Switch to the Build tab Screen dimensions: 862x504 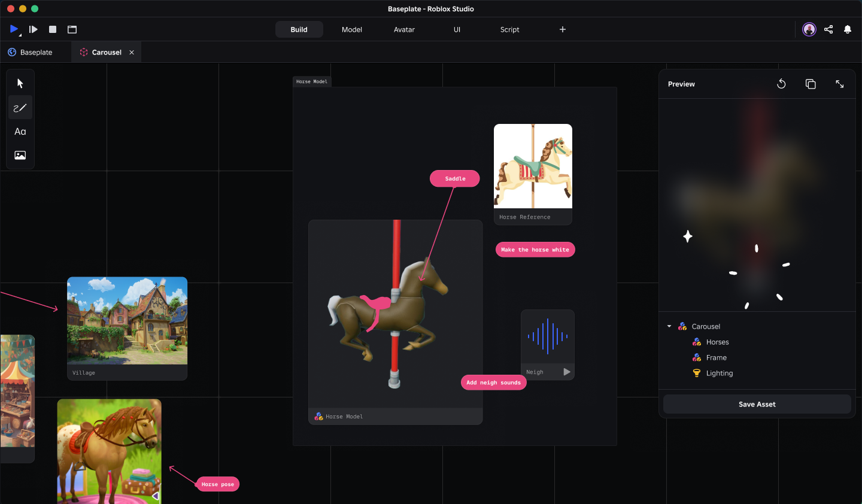coord(299,29)
